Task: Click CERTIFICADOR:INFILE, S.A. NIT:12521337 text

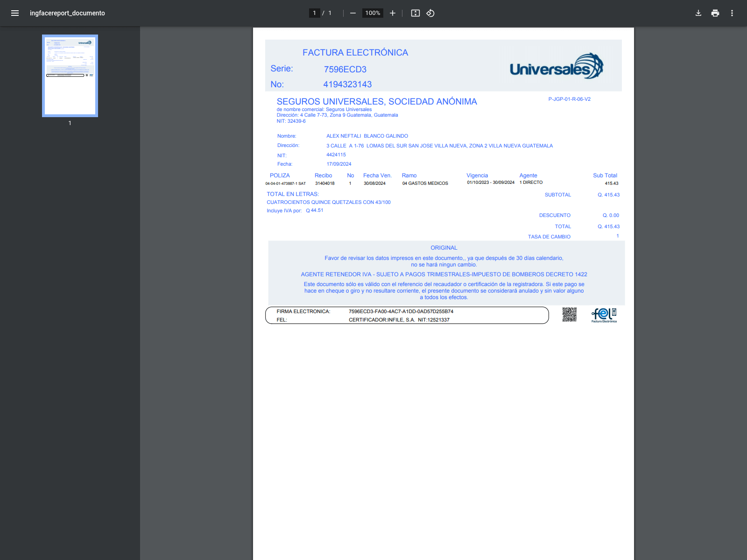Action: [399, 320]
